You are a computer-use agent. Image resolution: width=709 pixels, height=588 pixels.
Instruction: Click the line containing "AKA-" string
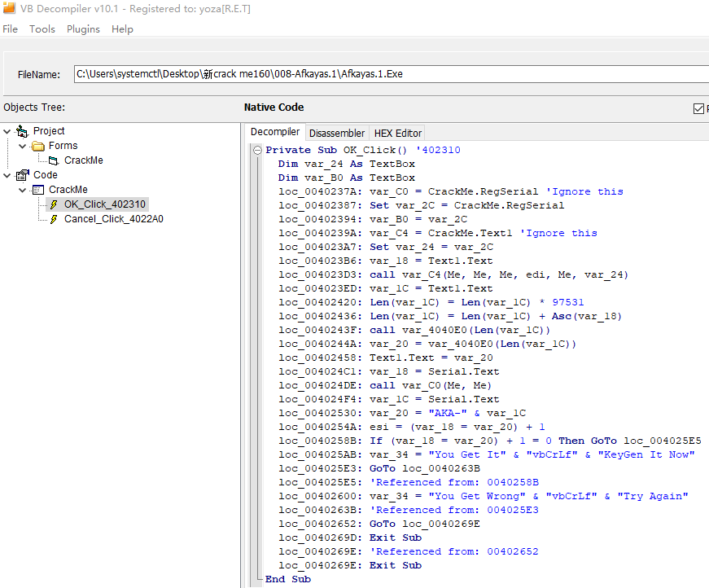click(402, 414)
